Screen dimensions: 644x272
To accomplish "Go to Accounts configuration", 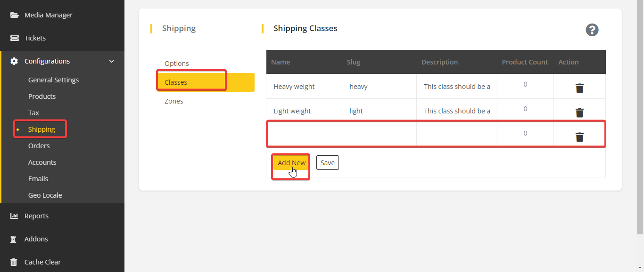I will (42, 162).
